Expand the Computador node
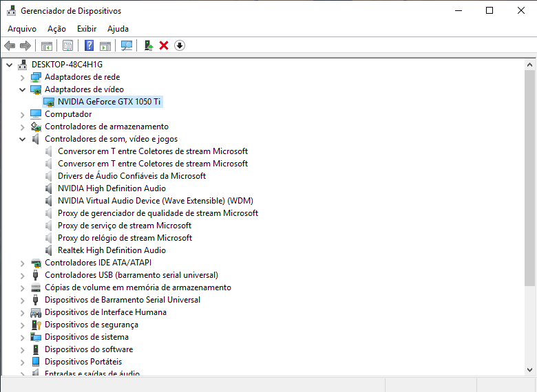Screen dimensions: 537x392 point(23,115)
